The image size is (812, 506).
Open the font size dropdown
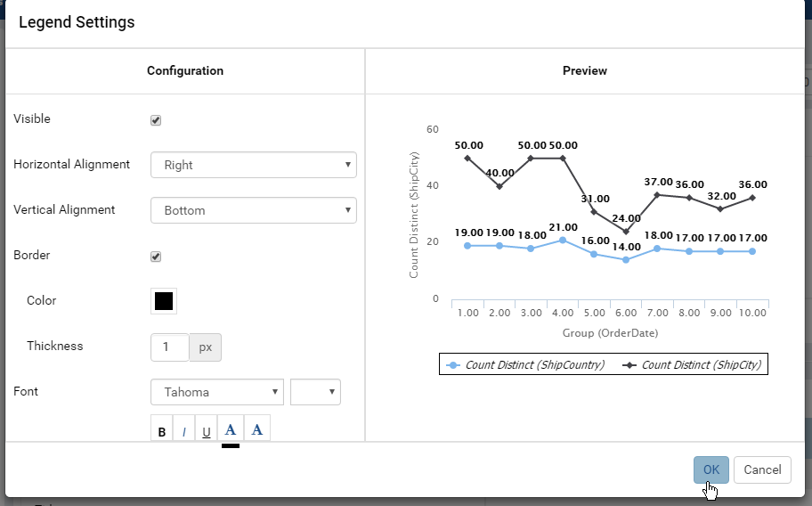point(315,392)
